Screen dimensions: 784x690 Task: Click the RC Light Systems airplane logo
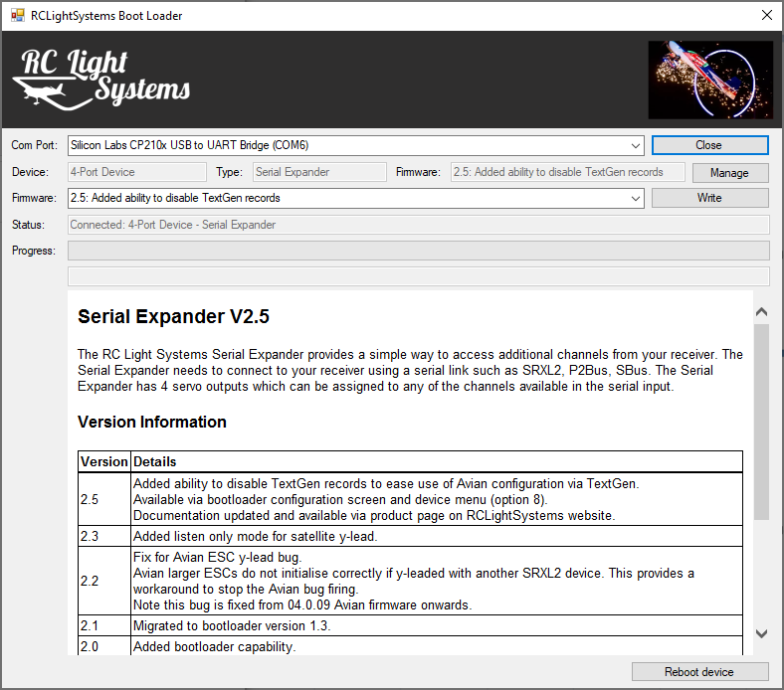[x=103, y=79]
